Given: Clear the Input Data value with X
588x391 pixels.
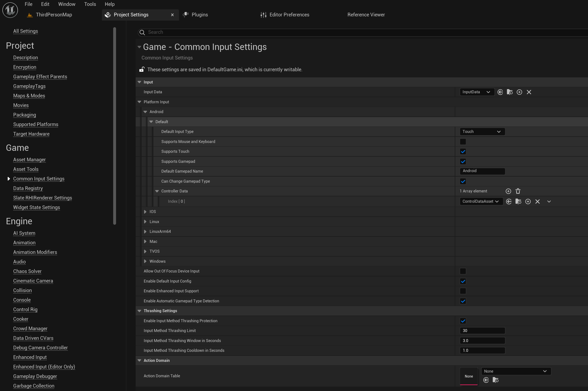Looking at the screenshot, I should (x=529, y=92).
